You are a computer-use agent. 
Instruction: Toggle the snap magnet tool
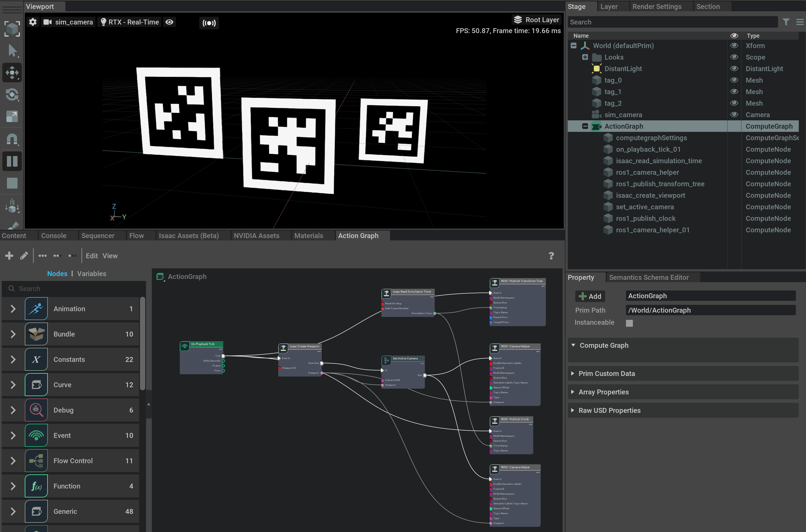tap(12, 139)
